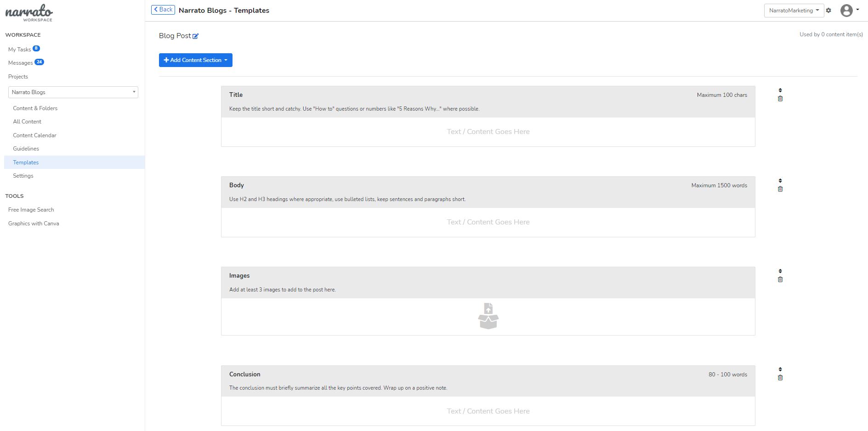Screen dimensions: 868x431
Task: Click the Body guideline about H2 and H3 headings
Action: [x=347, y=199]
